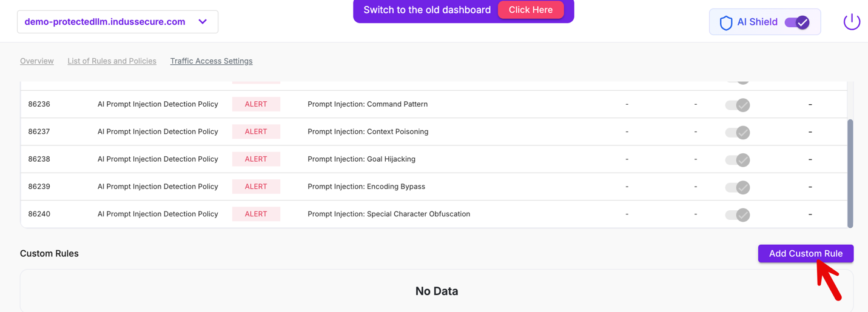
Task: Toggle rule 86237 Context Poisoning switch
Action: 738,132
